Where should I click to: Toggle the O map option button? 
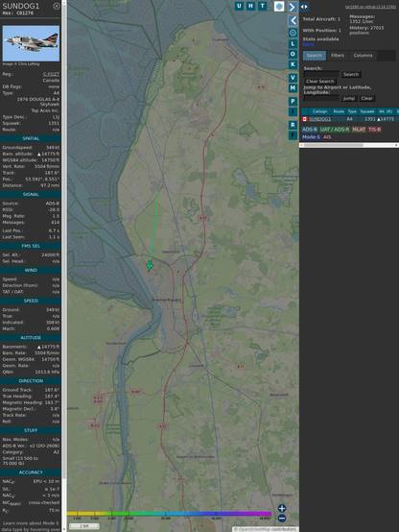coord(293,54)
